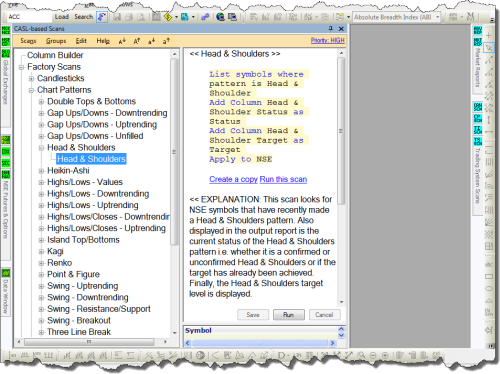Screen dimensions: 500x374
Task: Click the symbol input field showing ACC
Action: click(29, 17)
